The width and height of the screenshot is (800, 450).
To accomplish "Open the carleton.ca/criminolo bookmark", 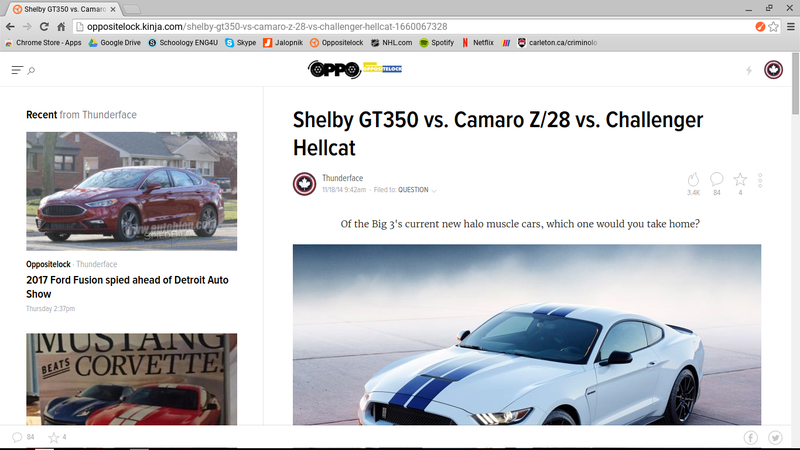I will (557, 43).
